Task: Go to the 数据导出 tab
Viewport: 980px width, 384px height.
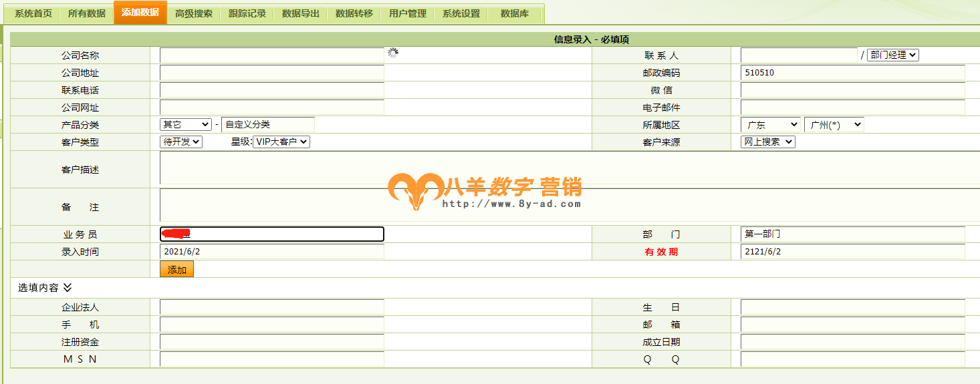Action: point(301,14)
